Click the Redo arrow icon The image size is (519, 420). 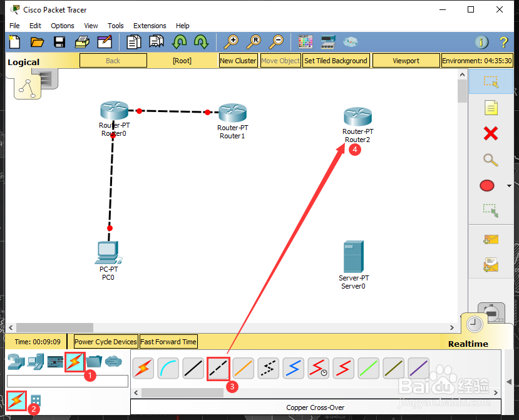point(201,42)
